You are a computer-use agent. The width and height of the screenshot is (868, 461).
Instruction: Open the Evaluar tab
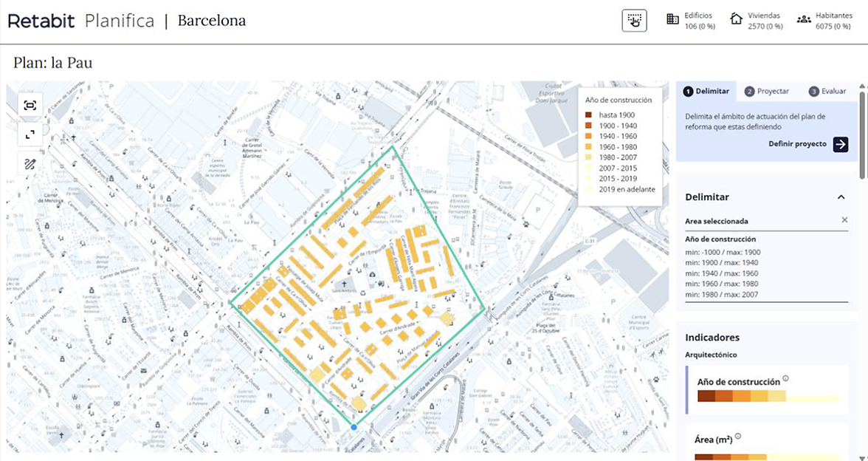click(827, 92)
